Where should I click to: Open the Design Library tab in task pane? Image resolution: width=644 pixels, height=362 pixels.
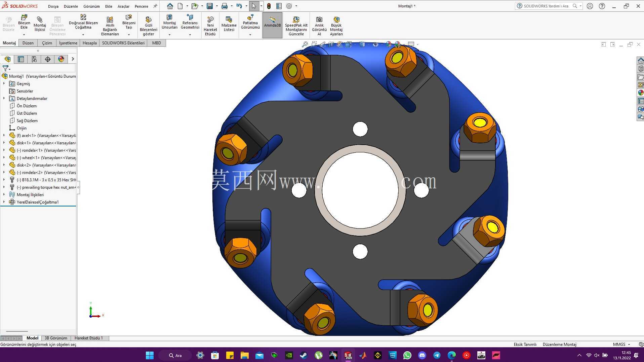pyautogui.click(x=641, y=69)
